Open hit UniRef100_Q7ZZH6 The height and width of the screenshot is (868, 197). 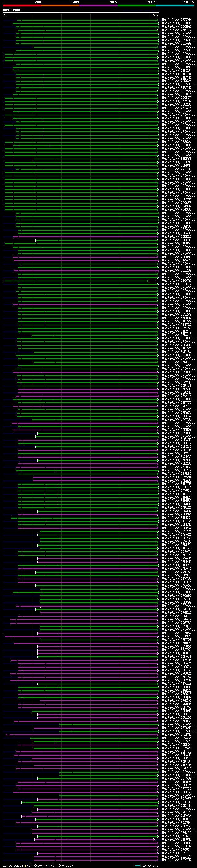176,20
